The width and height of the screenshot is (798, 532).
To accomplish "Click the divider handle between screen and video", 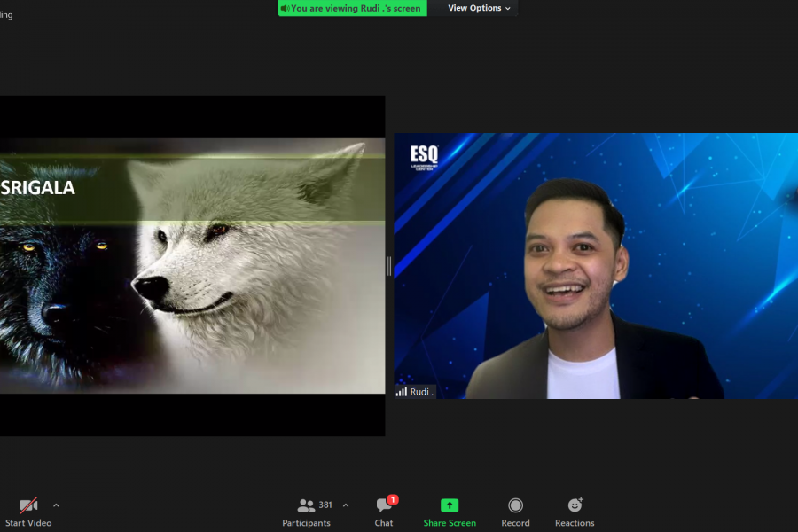I will [389, 266].
